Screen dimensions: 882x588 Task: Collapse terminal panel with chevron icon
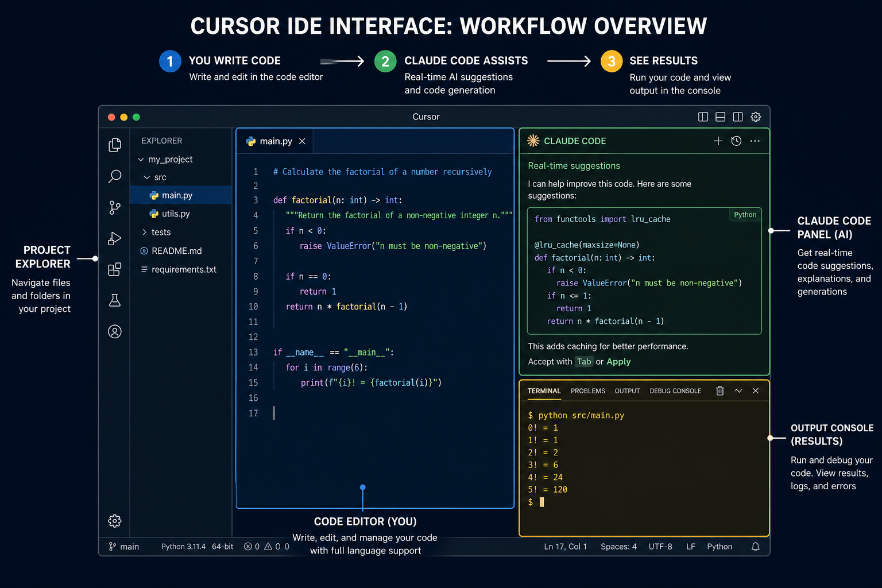point(738,390)
